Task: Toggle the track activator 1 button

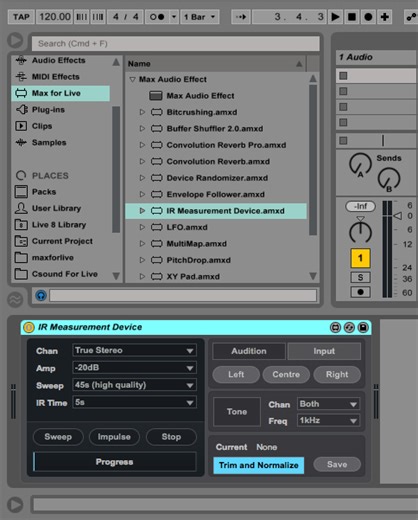Action: coord(360,258)
